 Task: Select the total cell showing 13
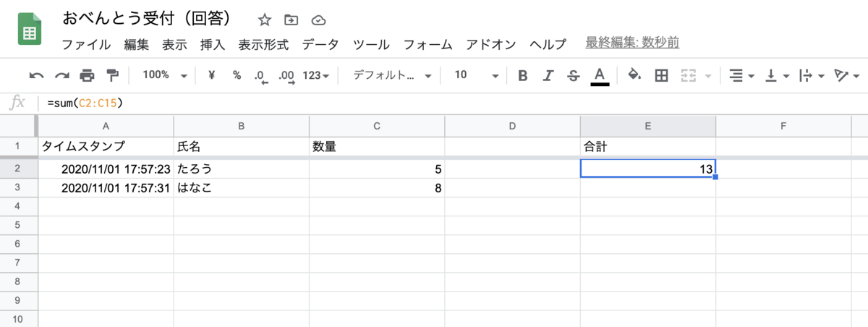(648, 169)
